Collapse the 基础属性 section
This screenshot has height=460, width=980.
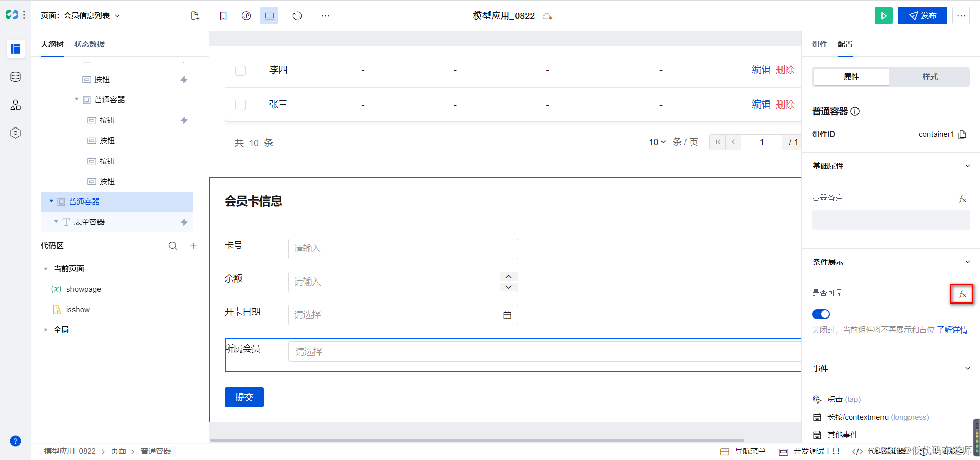[x=967, y=166]
